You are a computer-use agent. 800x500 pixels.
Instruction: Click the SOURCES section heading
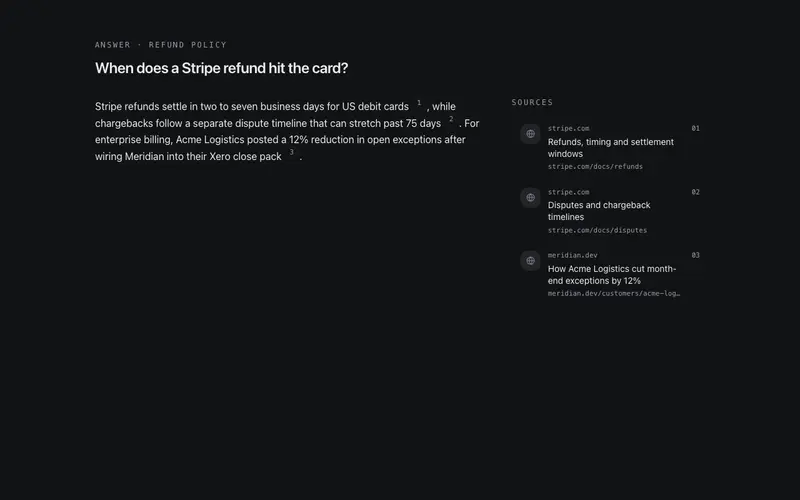click(x=532, y=102)
